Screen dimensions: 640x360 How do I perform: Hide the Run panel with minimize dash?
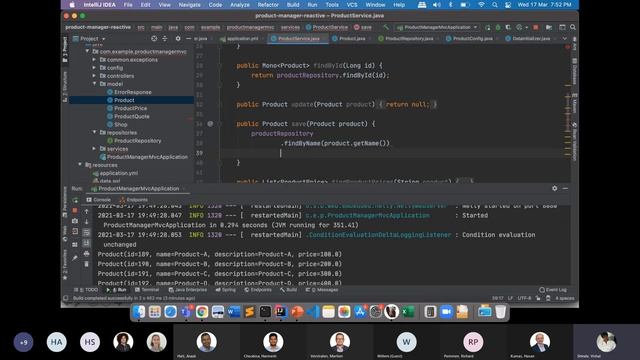(565, 188)
